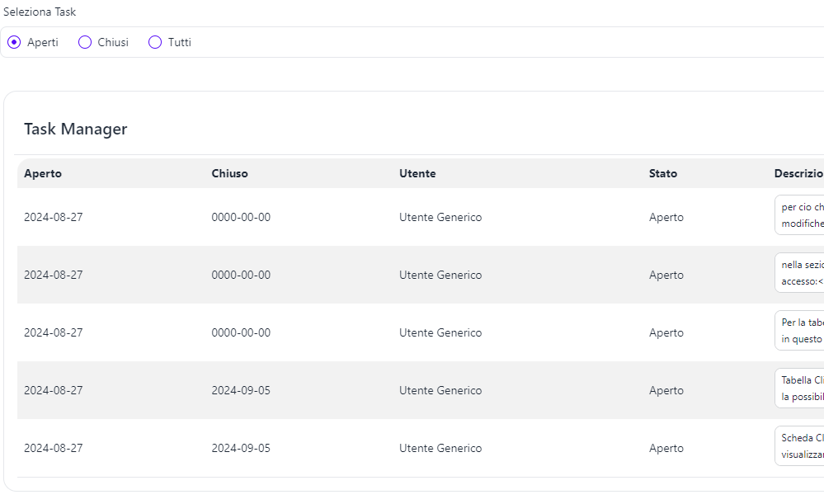824x504 pixels.
Task: Select the Aperti radio button
Action: pyautogui.click(x=14, y=42)
